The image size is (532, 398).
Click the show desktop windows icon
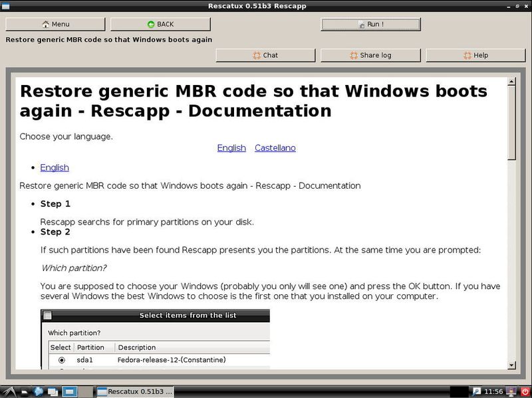tap(53, 392)
